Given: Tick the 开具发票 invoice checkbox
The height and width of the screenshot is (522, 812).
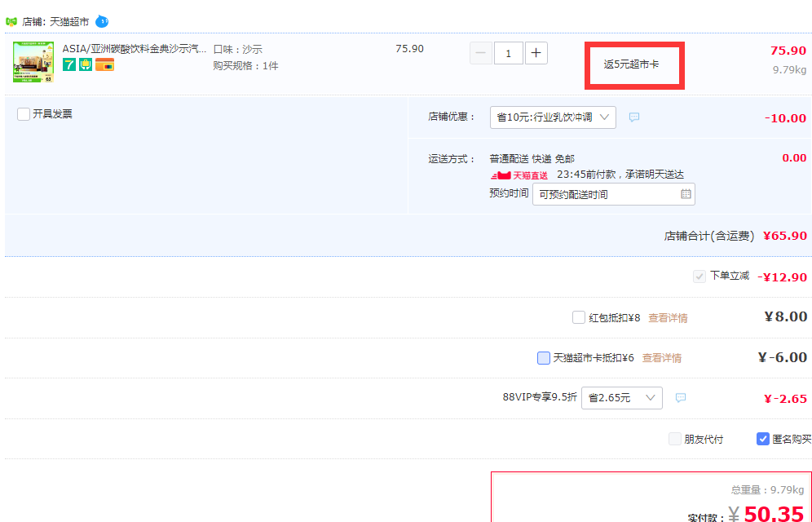Looking at the screenshot, I should (24, 114).
